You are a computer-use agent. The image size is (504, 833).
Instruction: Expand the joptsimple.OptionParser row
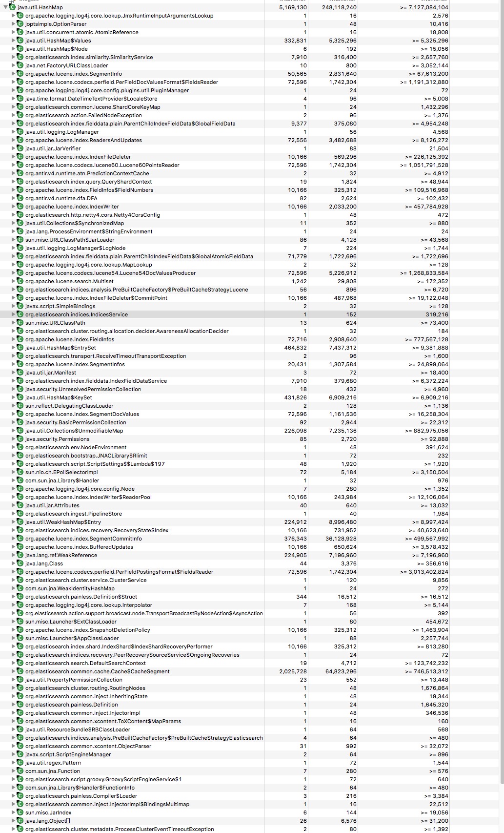13,24
